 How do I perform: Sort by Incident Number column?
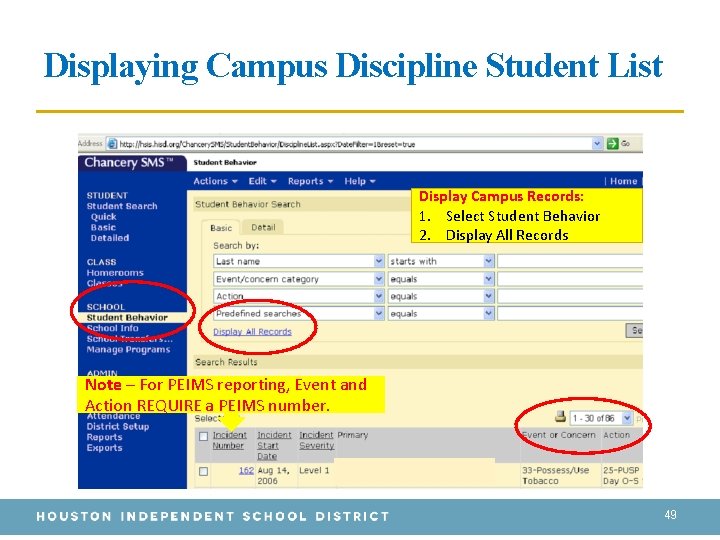[x=229, y=440]
